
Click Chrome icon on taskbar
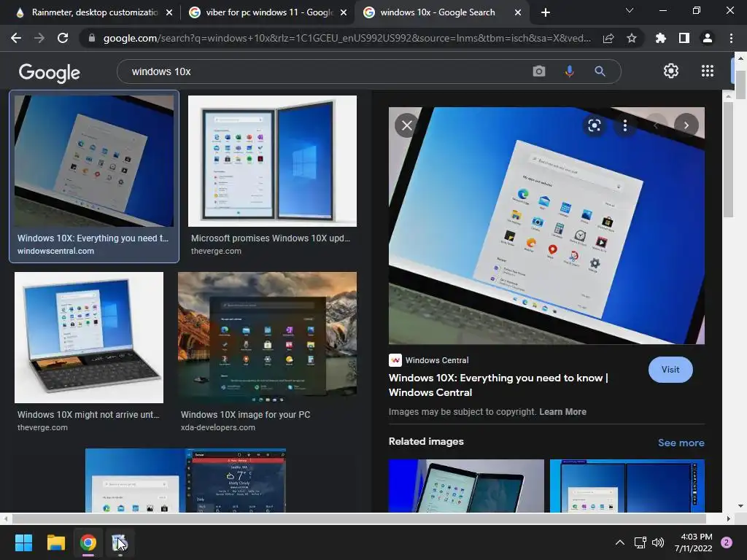pyautogui.click(x=88, y=542)
